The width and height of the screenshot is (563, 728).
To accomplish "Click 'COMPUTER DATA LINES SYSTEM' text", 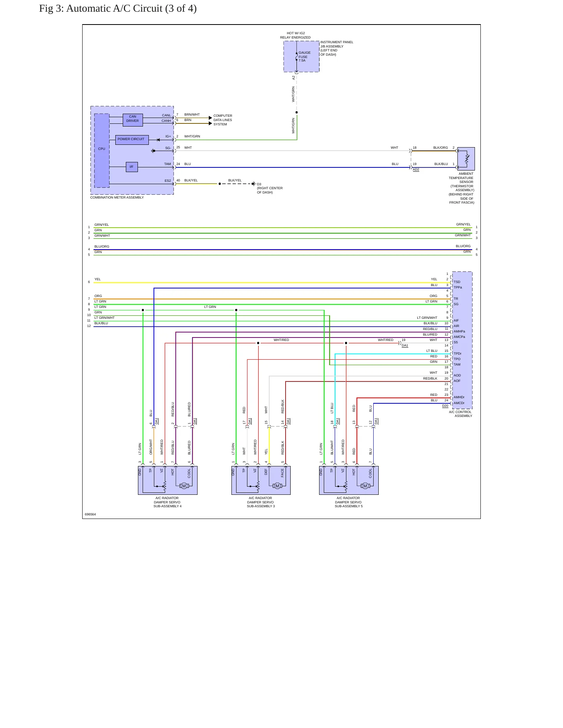I will coord(222,120).
